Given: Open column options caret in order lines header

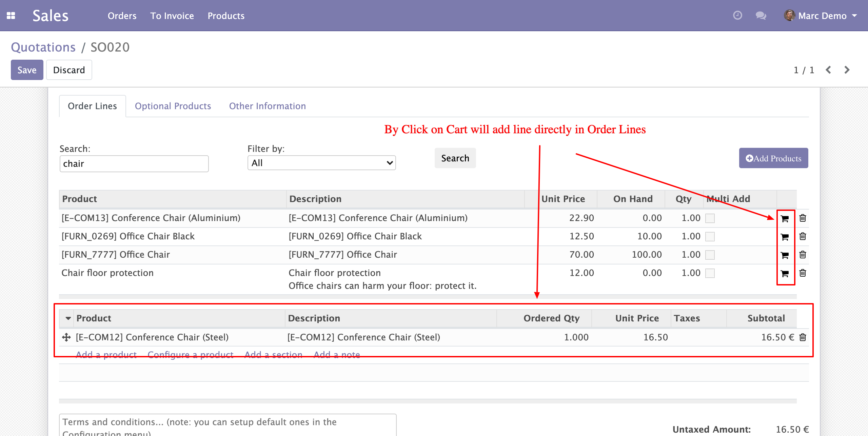Looking at the screenshot, I should pyautogui.click(x=68, y=318).
